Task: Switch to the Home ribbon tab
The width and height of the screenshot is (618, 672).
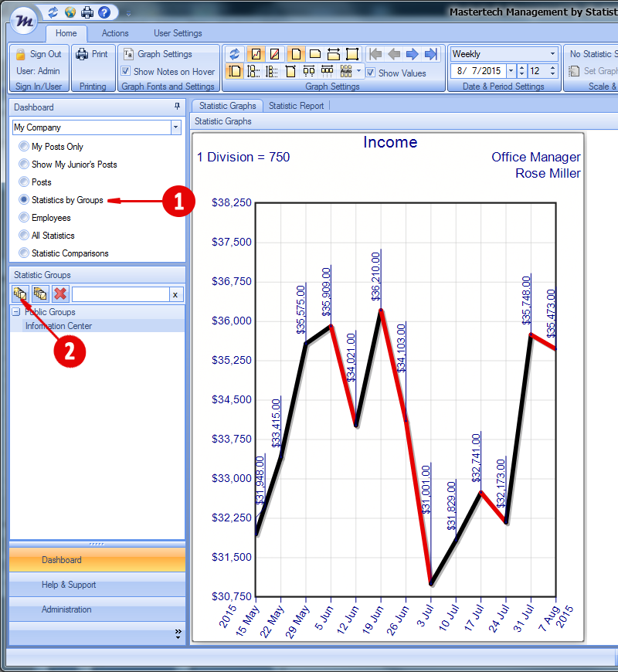Action: click(66, 33)
